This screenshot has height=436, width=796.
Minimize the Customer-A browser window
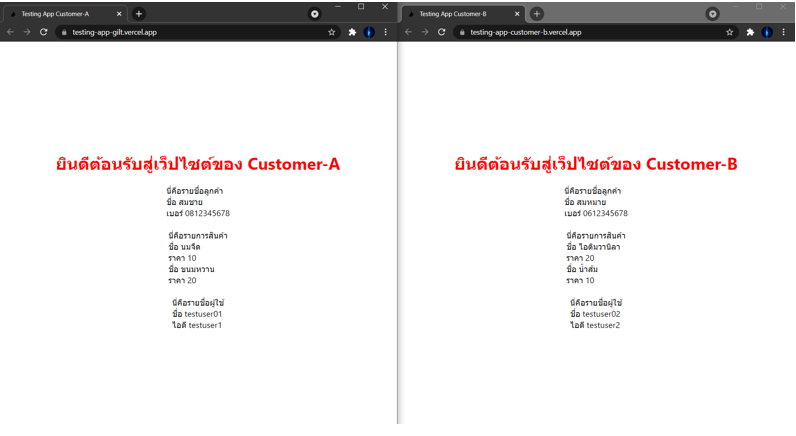click(338, 7)
